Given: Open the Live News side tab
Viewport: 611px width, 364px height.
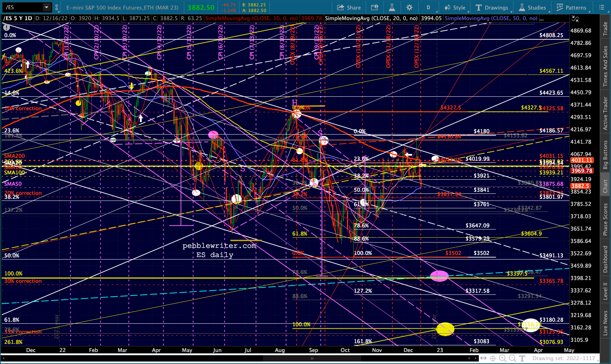Looking at the screenshot, I should point(605,323).
